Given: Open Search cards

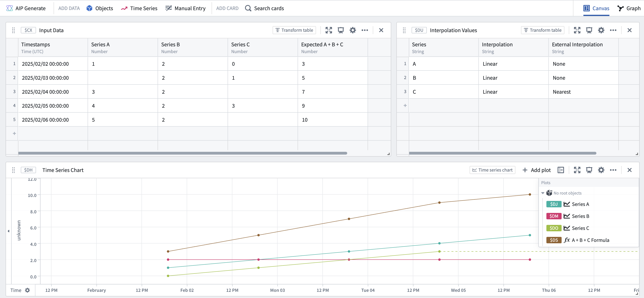Looking at the screenshot, I should coord(264,8).
